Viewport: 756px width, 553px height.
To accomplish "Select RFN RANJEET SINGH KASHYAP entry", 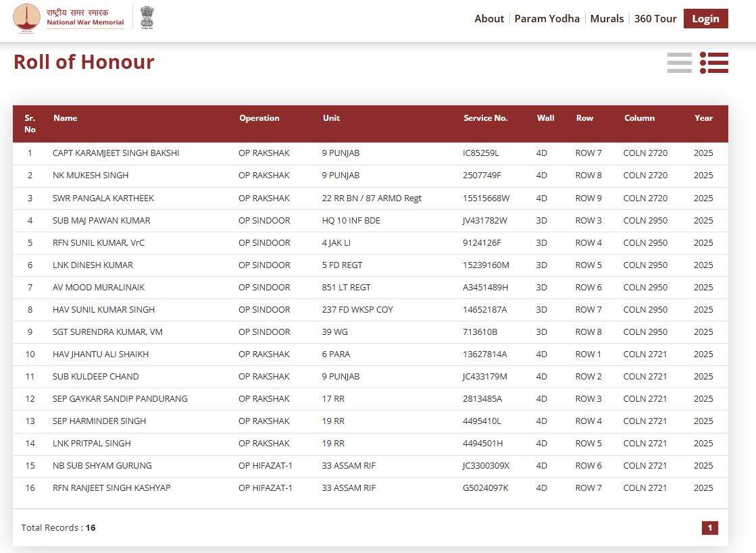I will [111, 488].
